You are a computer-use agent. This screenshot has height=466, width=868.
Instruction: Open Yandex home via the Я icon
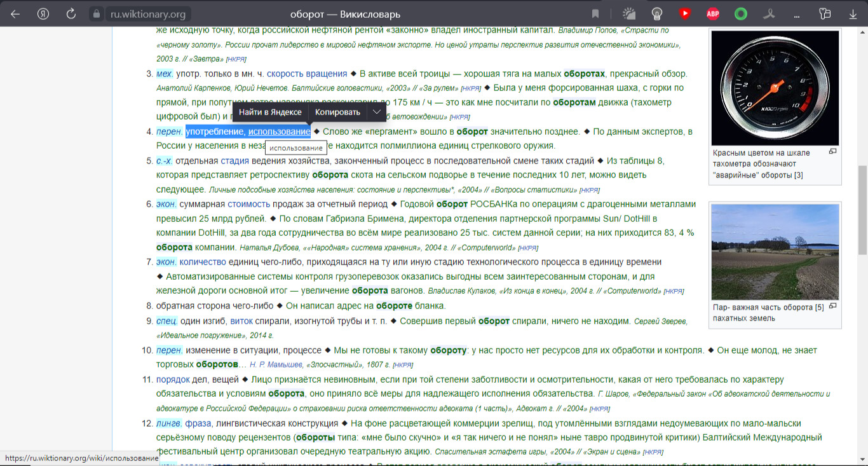(43, 13)
